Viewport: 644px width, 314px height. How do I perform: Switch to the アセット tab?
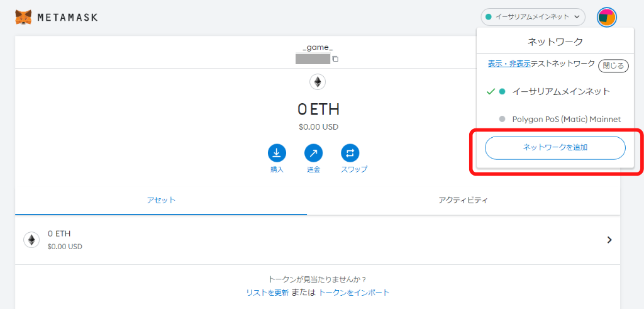click(x=161, y=200)
